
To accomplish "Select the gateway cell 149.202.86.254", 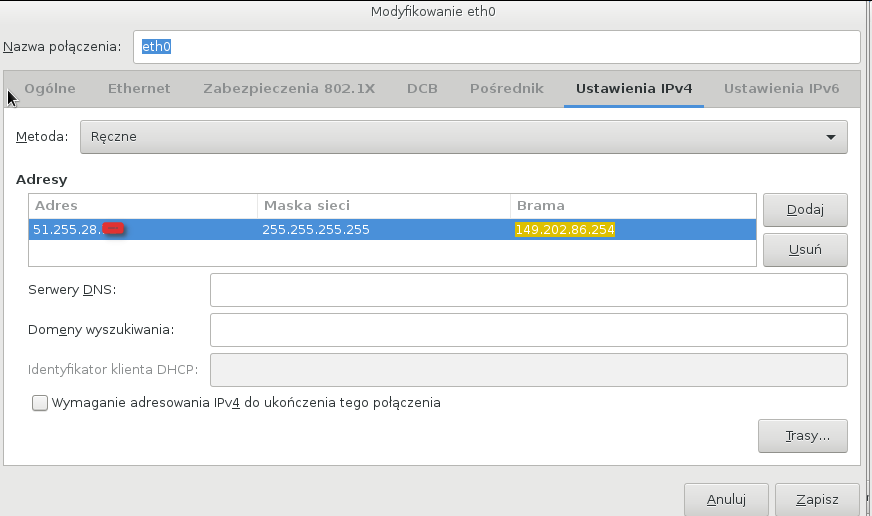I will [565, 230].
